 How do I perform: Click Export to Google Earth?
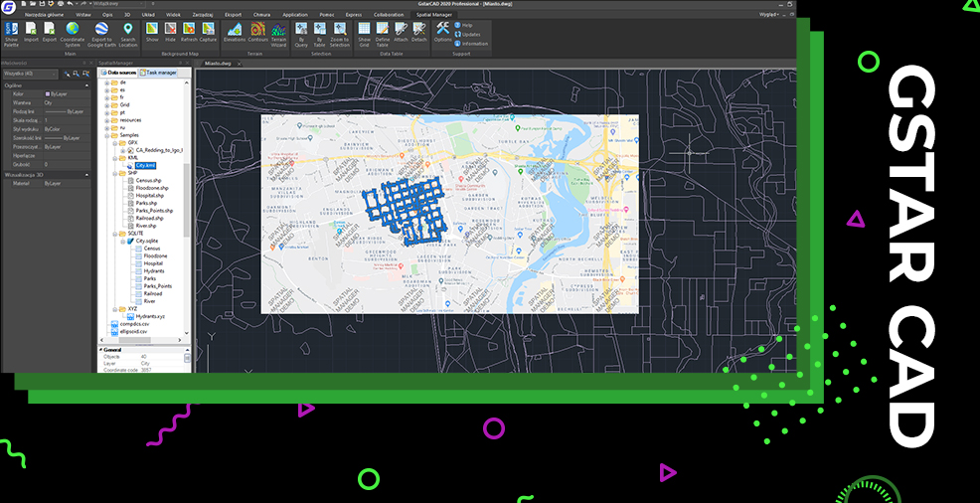point(100,35)
